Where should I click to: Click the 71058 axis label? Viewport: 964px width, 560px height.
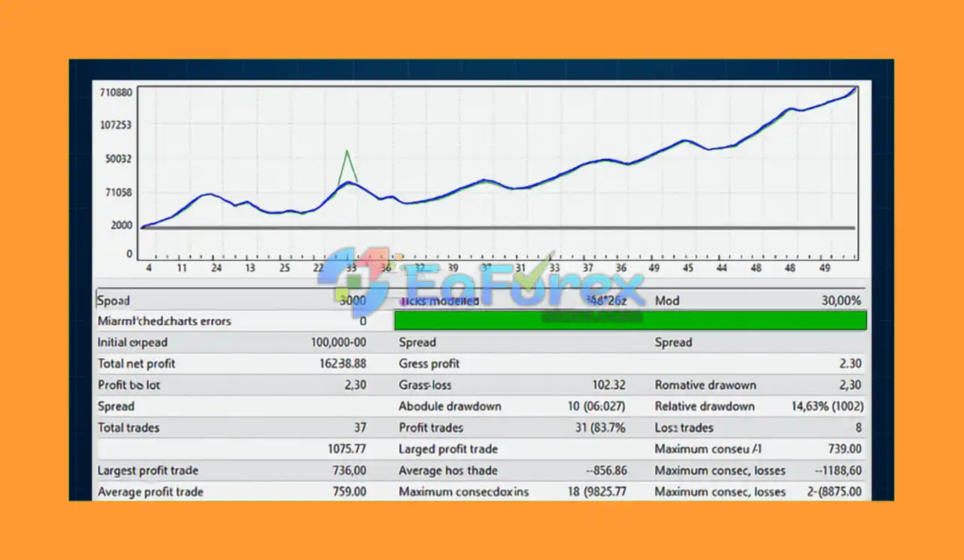tap(118, 193)
